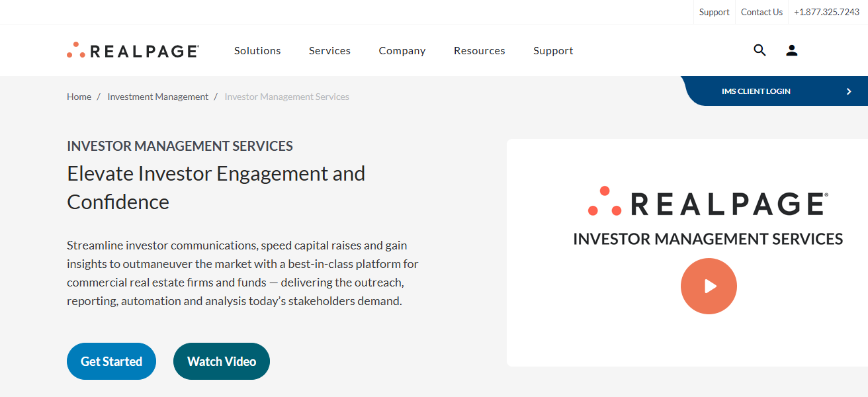Image resolution: width=868 pixels, height=397 pixels.
Task: Click the Get Started button
Action: coord(111,361)
